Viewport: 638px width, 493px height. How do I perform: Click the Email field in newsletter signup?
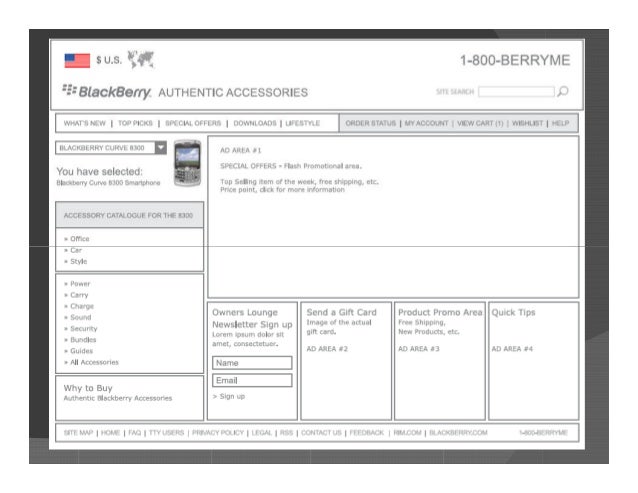click(252, 380)
